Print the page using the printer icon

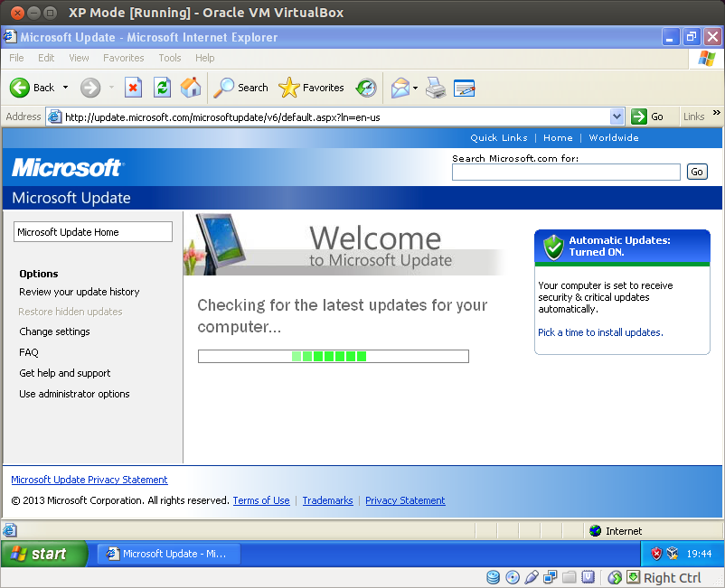[x=436, y=88]
